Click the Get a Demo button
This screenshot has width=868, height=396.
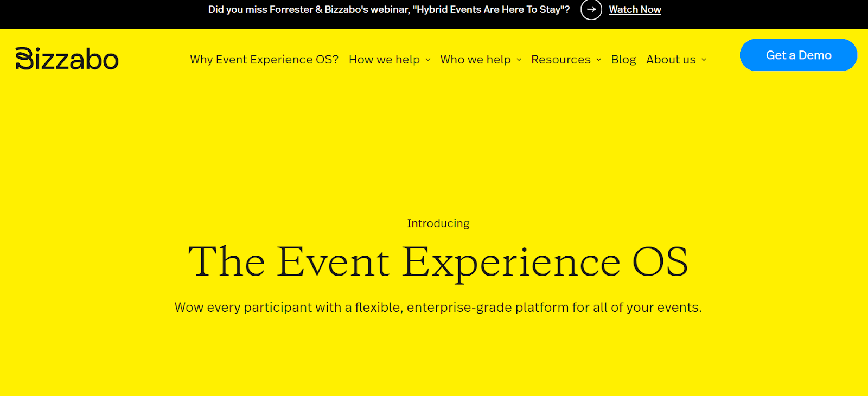coord(799,55)
